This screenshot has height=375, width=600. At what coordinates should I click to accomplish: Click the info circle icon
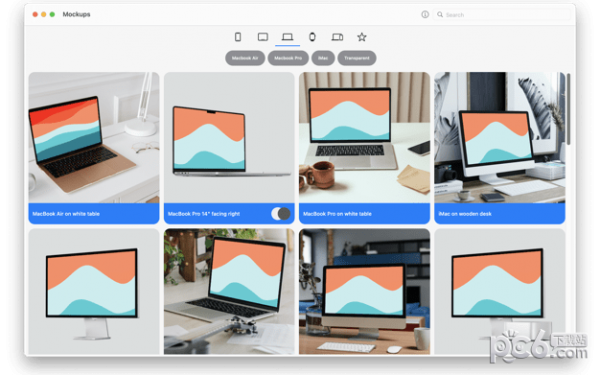coord(425,14)
